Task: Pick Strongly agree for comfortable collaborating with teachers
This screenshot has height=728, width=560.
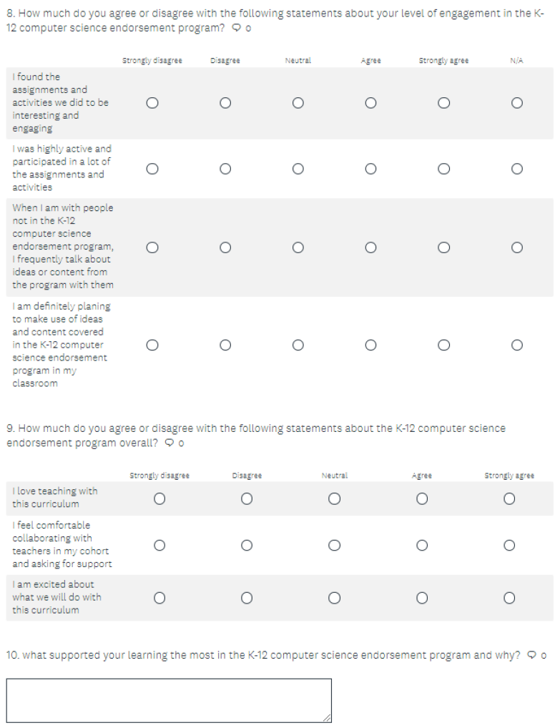Action: pos(509,545)
